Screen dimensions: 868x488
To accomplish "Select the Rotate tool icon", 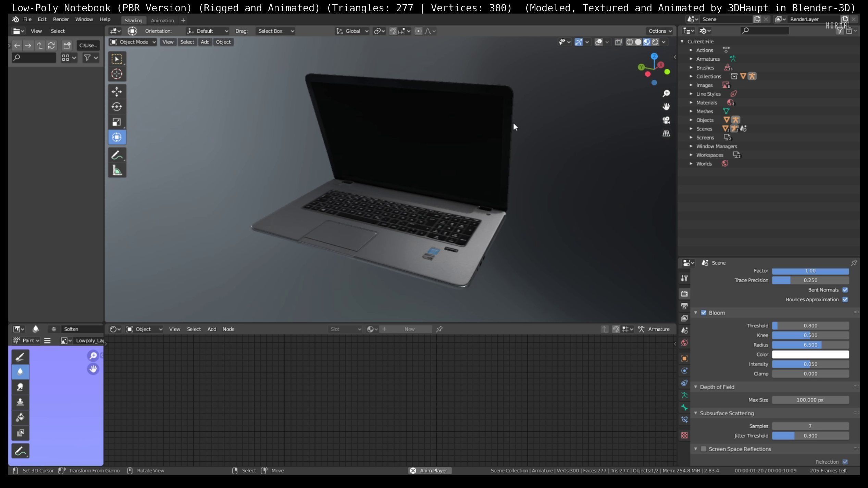I will coord(116,107).
